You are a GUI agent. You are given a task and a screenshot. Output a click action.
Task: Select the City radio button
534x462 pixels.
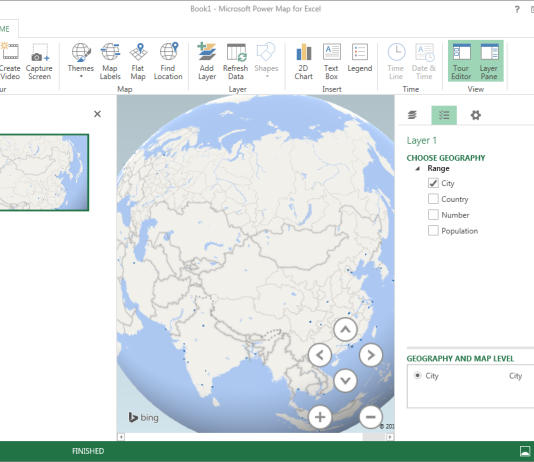418,375
